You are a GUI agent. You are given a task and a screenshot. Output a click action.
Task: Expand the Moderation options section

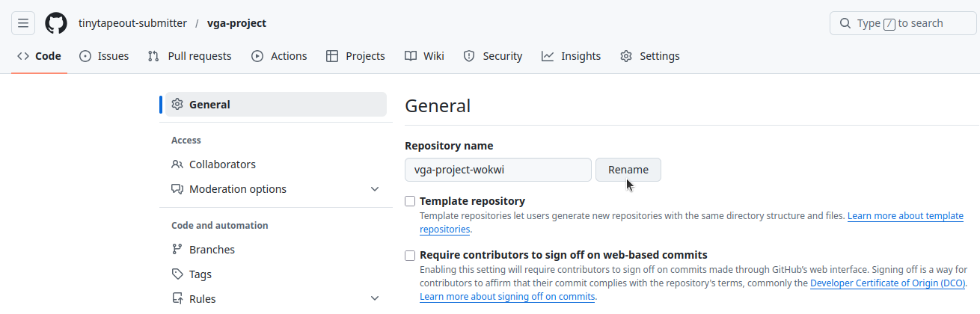tap(375, 189)
